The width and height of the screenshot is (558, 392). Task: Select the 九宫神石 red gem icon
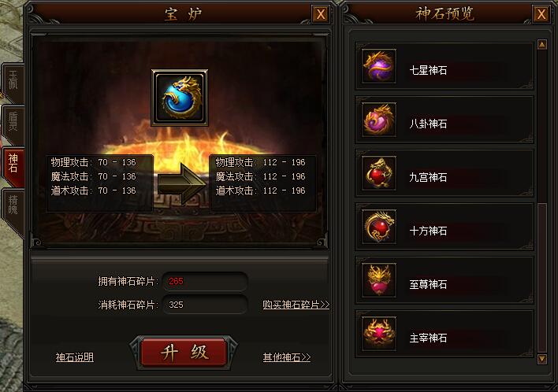[x=379, y=173]
